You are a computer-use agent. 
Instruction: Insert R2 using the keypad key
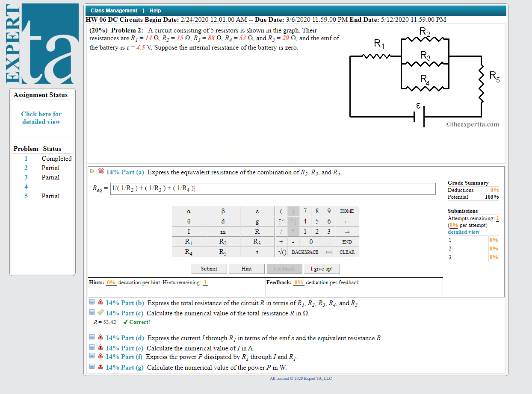223,241
